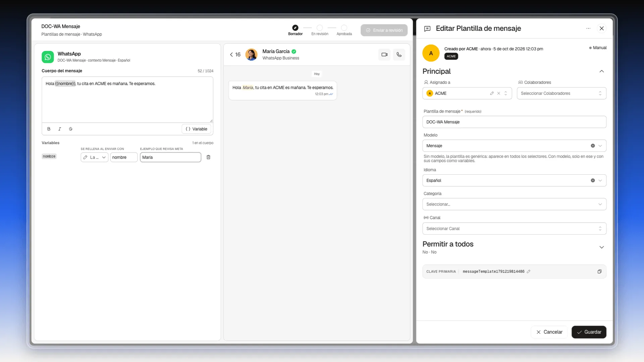This screenshot has height=362, width=644.
Task: Expand the Permitir a todos section
Action: pos(601,247)
